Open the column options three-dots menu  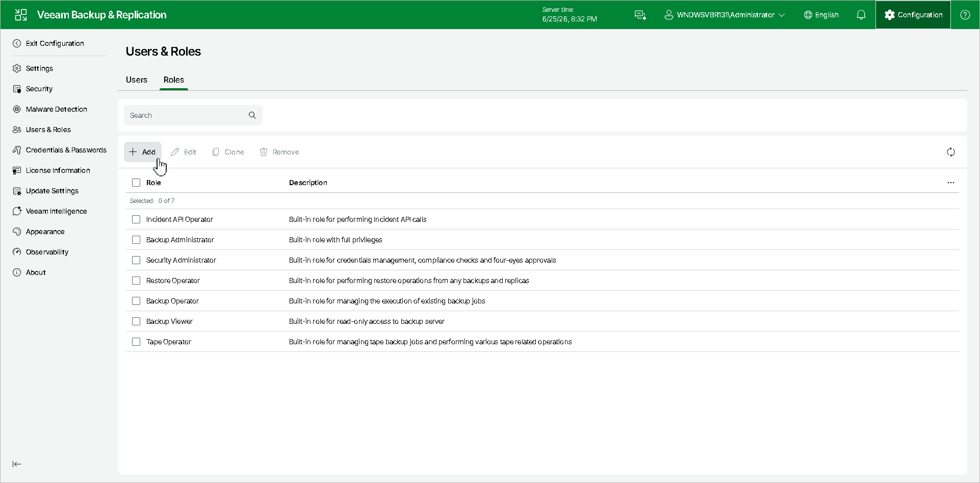[x=951, y=183]
